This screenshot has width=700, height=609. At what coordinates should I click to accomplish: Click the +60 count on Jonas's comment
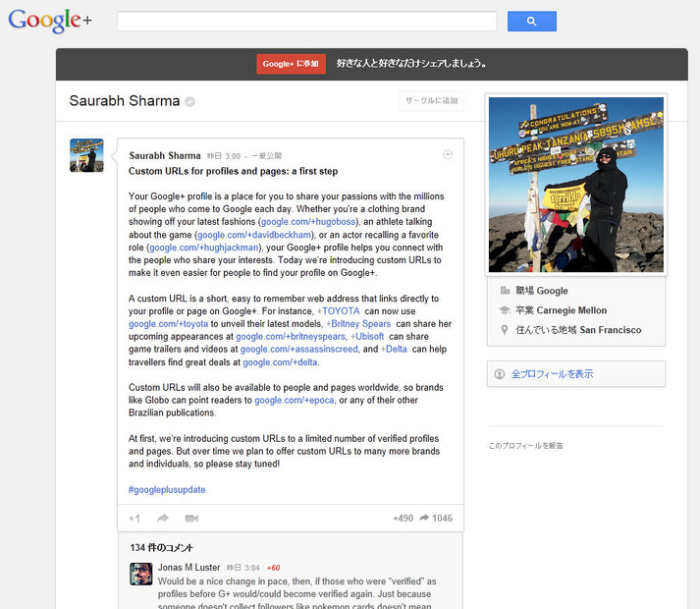click(x=273, y=568)
